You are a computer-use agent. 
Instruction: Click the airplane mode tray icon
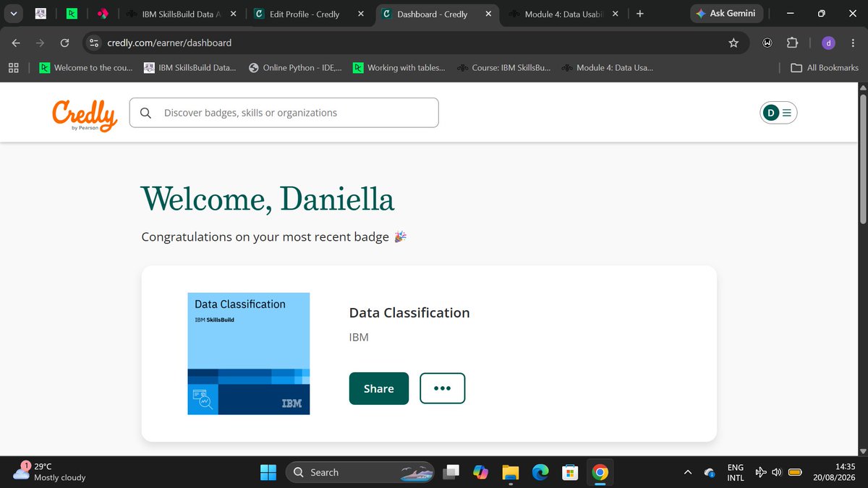(761, 472)
